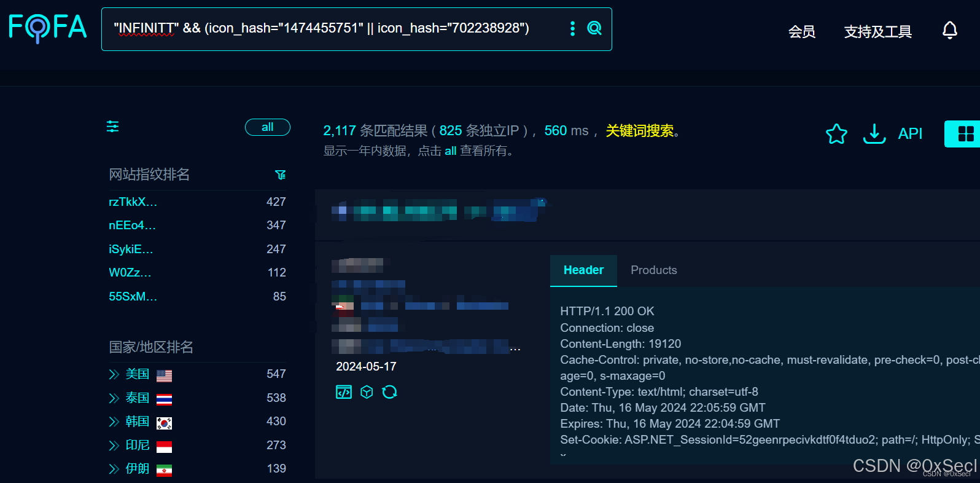Refresh the result with the sync icon

(x=389, y=392)
